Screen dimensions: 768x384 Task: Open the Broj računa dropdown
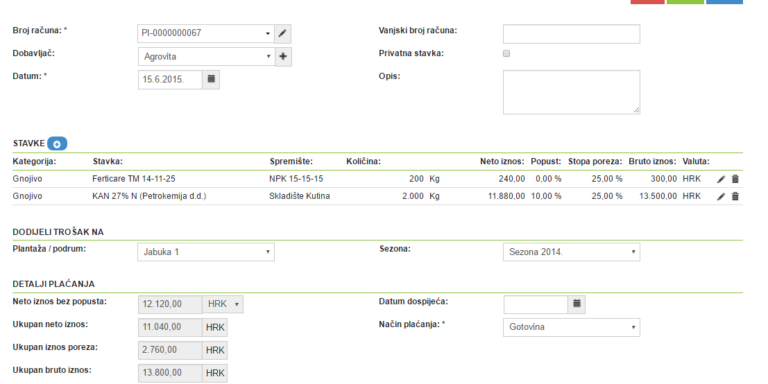(206, 34)
